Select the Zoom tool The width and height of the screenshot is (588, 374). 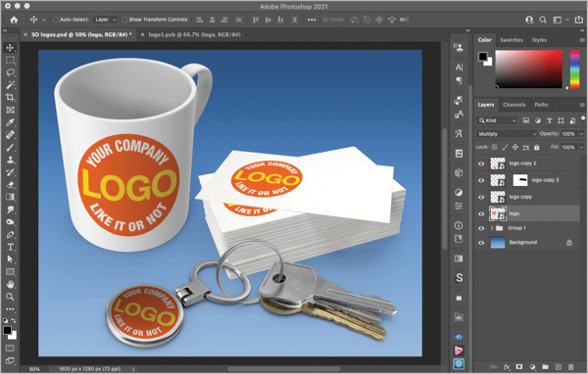click(x=10, y=297)
